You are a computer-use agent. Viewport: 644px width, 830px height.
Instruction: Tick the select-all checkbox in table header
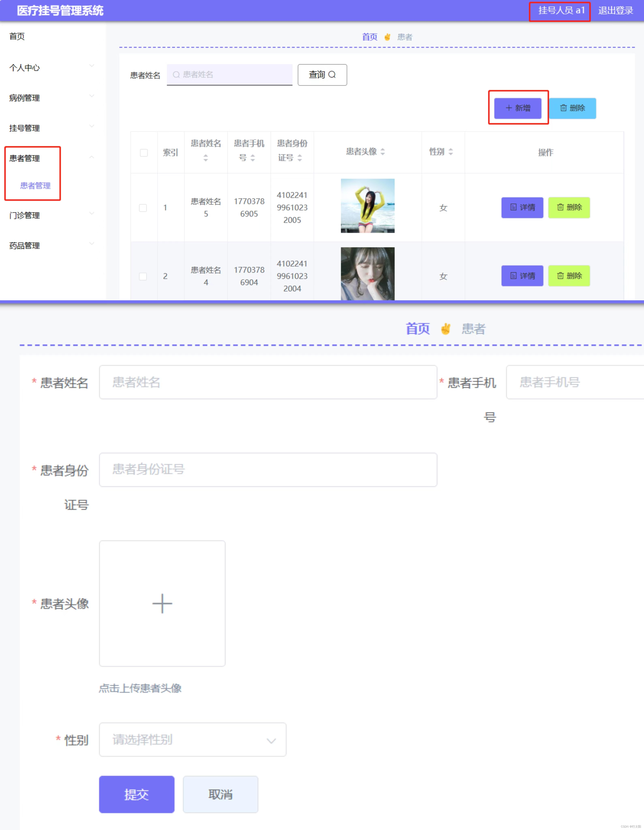click(x=144, y=153)
